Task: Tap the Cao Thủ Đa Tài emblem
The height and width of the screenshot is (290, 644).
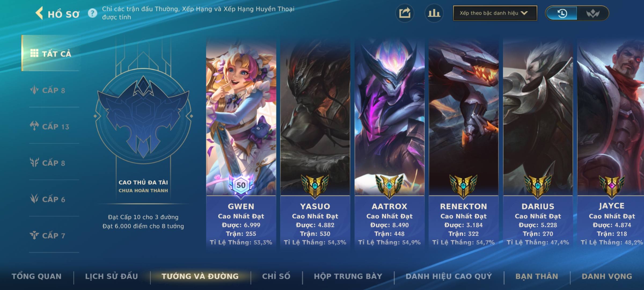Action: point(143,116)
